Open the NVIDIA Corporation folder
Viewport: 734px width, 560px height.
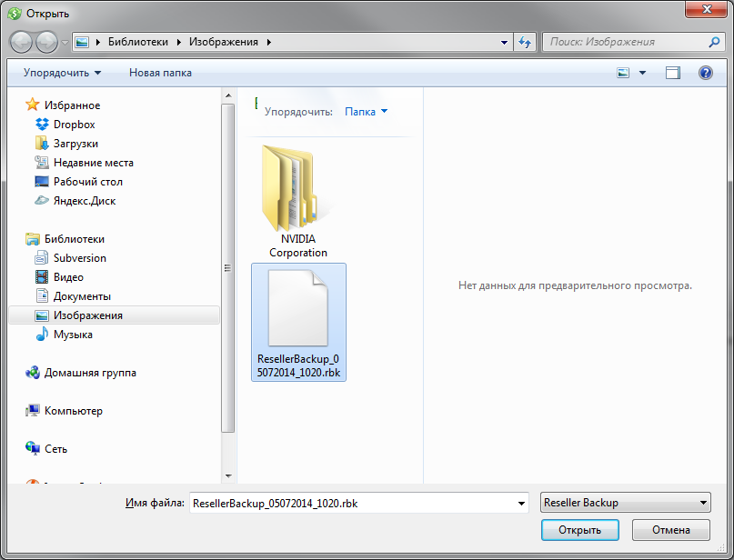[x=297, y=202]
